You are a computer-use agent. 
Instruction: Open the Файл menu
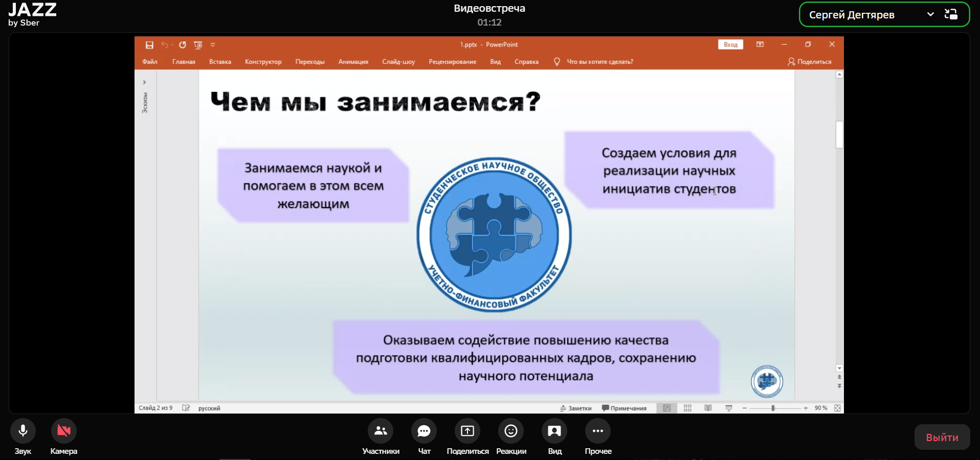[150, 62]
